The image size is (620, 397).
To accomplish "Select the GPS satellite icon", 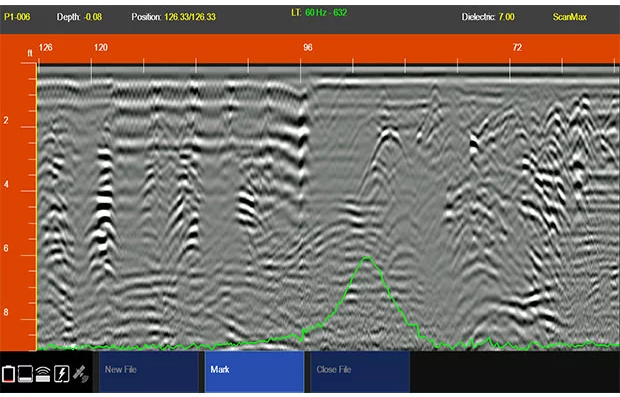I will pyautogui.click(x=80, y=374).
